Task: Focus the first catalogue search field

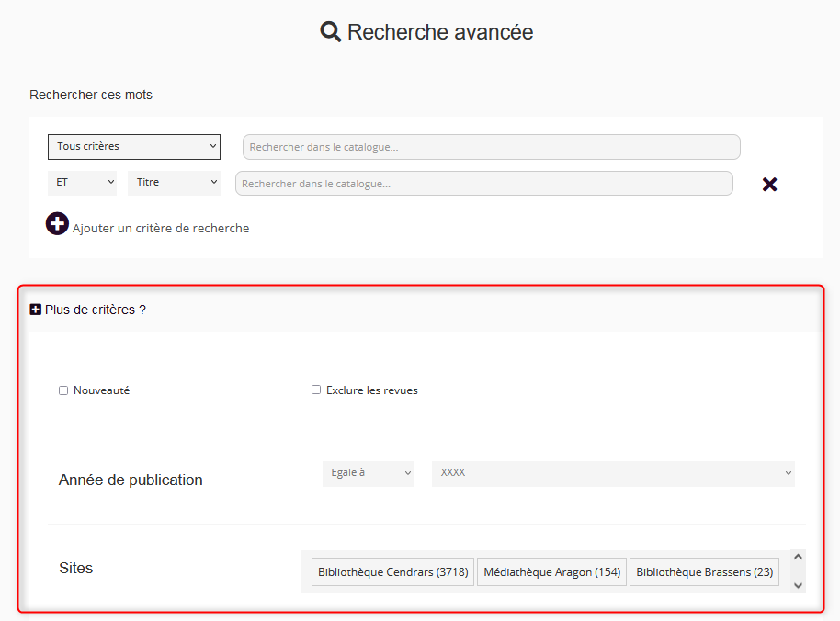Action: point(491,147)
